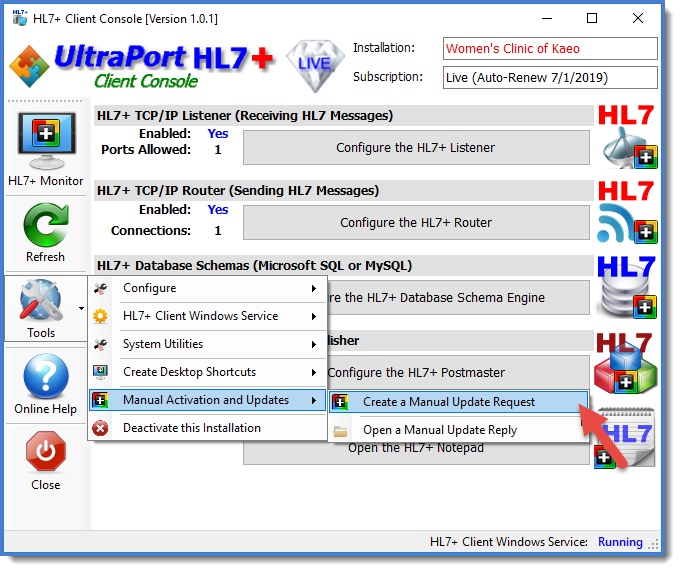Click the Manual Activation and Updates icon
This screenshot has height=571, width=680.
(100, 400)
